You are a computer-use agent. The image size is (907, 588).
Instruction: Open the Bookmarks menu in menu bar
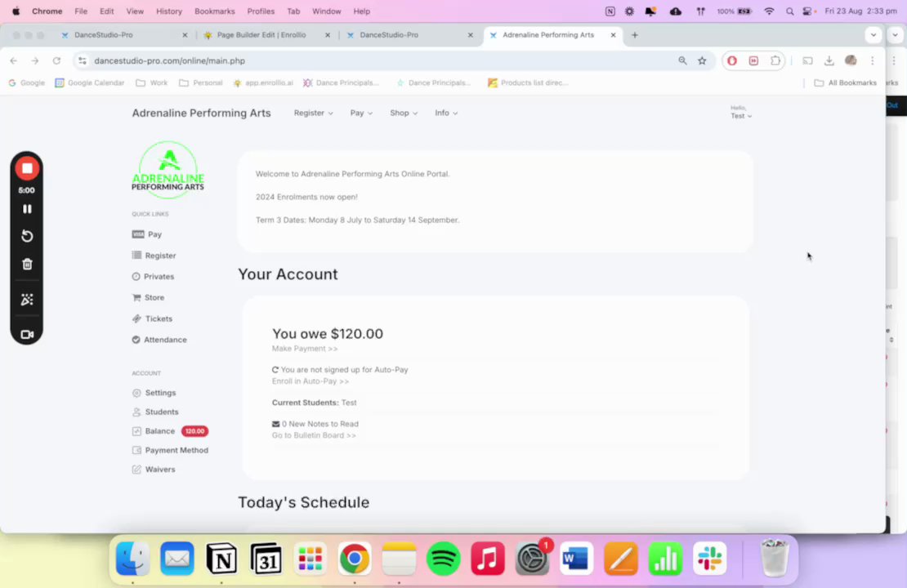tap(215, 11)
